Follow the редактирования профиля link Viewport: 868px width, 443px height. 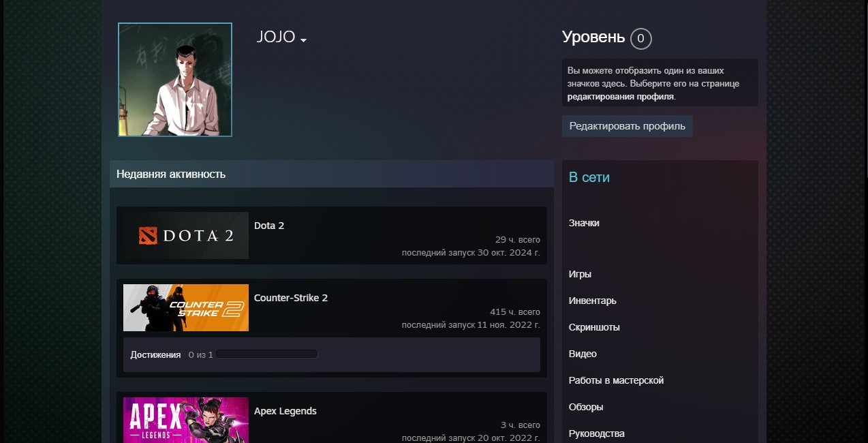(621, 97)
